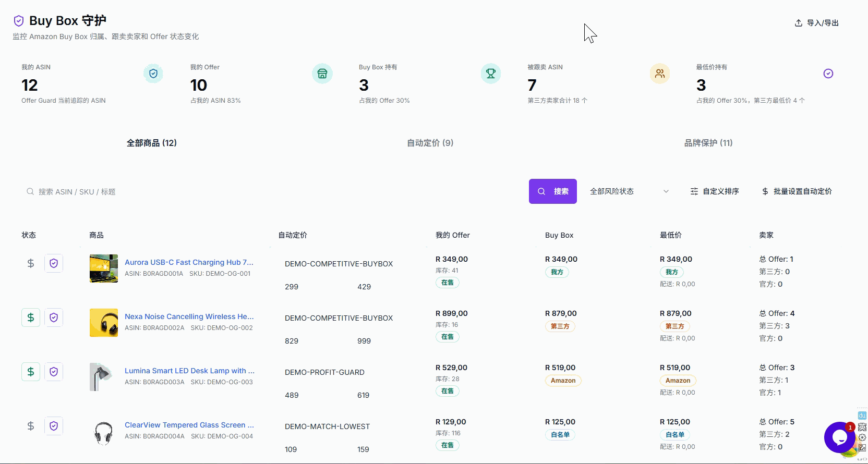
Task: Click the 白名单 badge under Buy Box R 125,00
Action: tap(560, 435)
